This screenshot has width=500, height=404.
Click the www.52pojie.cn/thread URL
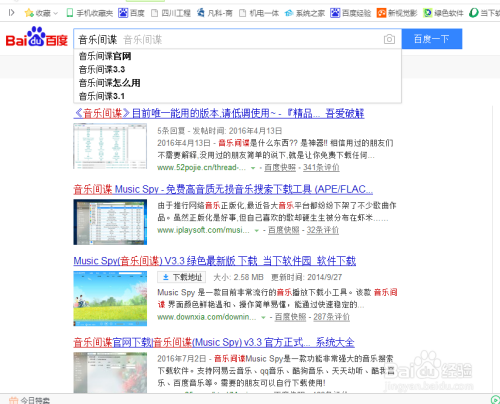coord(202,167)
